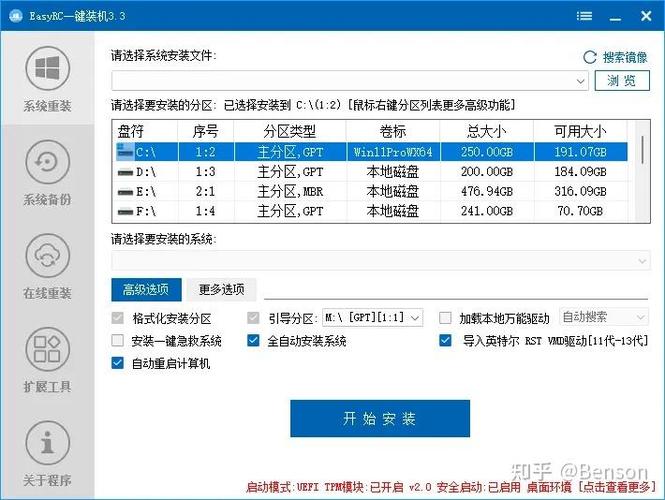The width and height of the screenshot is (665, 500).
Task: Sort by the 盘符 column header
Action: click(x=145, y=131)
